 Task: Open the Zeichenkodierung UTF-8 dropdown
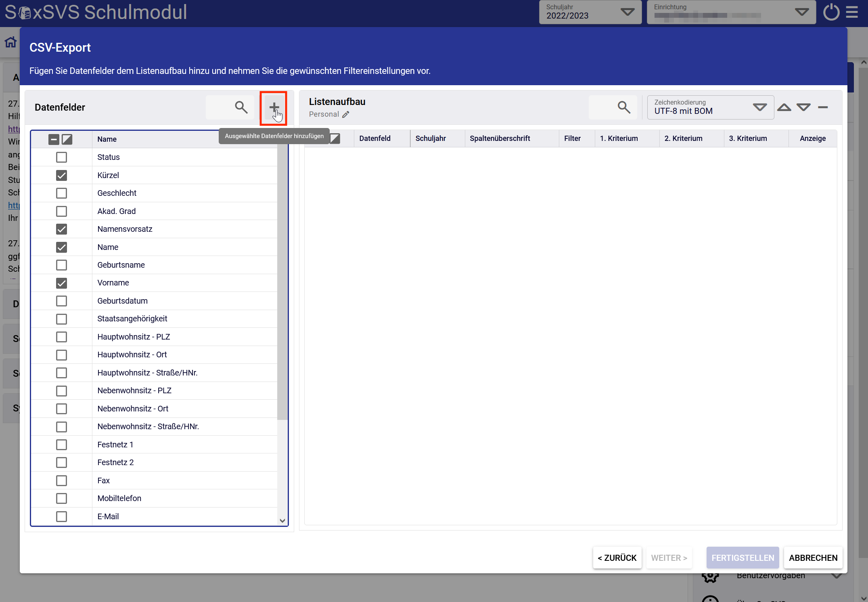pyautogui.click(x=710, y=107)
